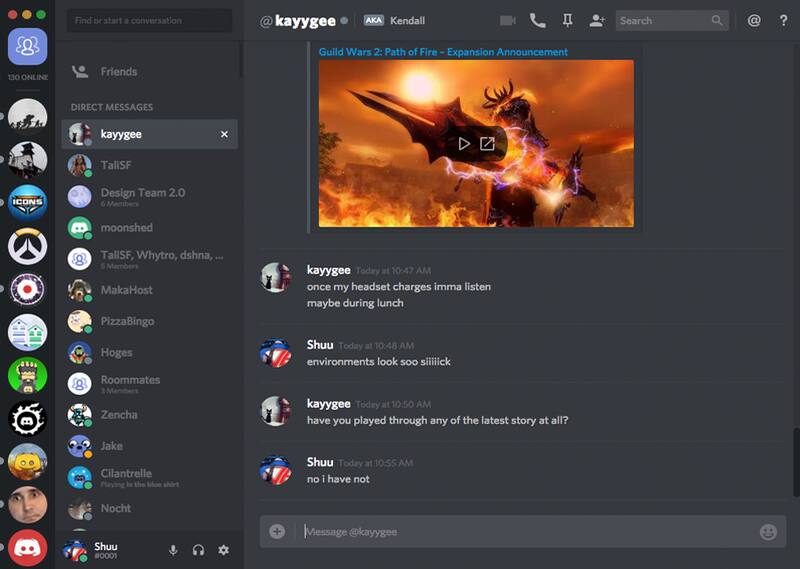Open video in external link
This screenshot has width=800, height=569.
click(x=487, y=144)
